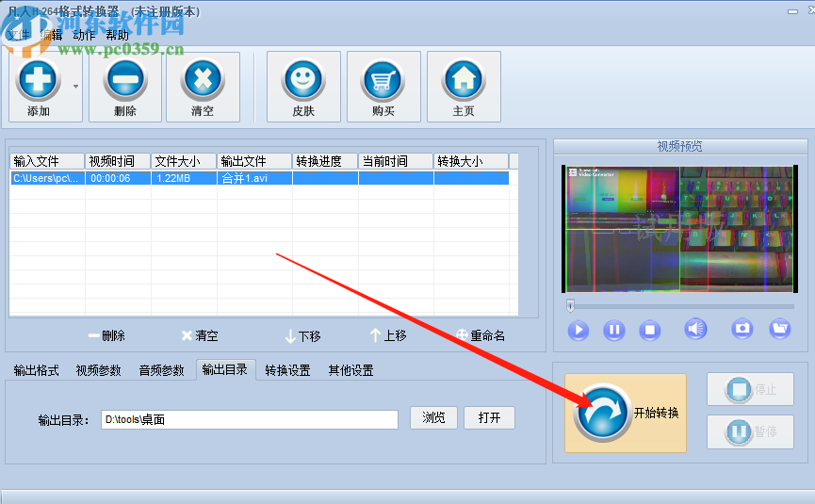Switch to the 音频参数 tab

click(162, 370)
